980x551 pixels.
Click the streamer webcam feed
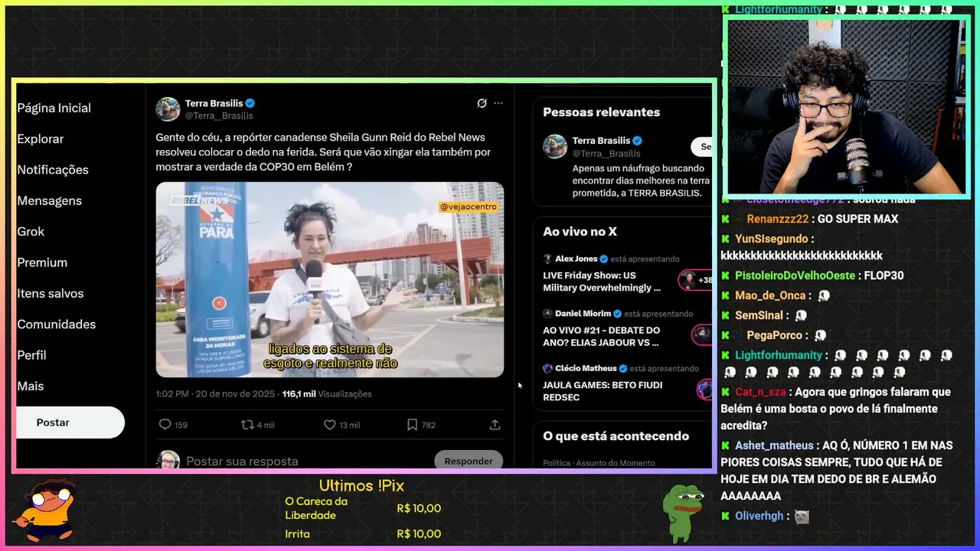846,107
